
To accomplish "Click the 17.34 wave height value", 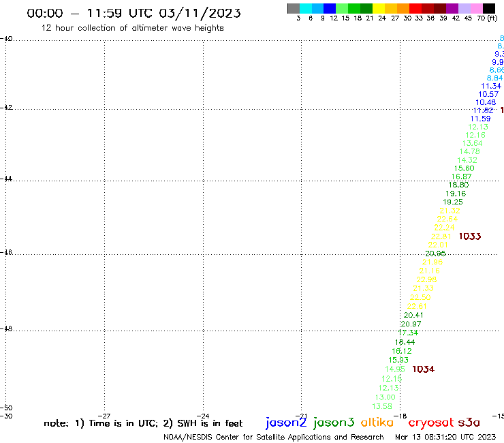I will coord(408,333).
